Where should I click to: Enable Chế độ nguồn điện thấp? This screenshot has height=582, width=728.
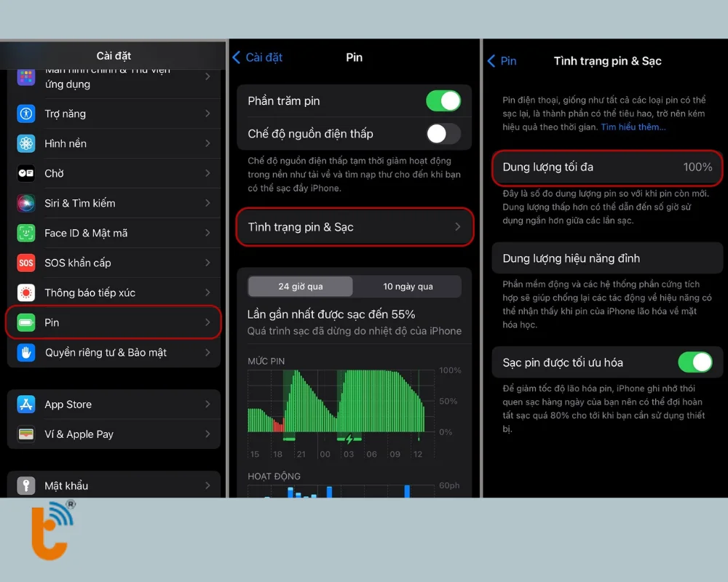click(x=443, y=134)
